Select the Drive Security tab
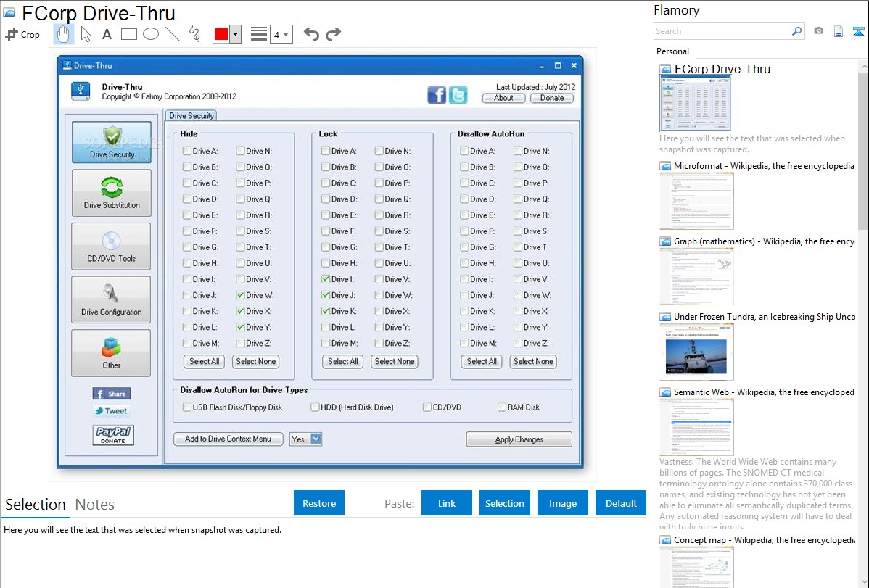869x588 pixels. tap(191, 116)
